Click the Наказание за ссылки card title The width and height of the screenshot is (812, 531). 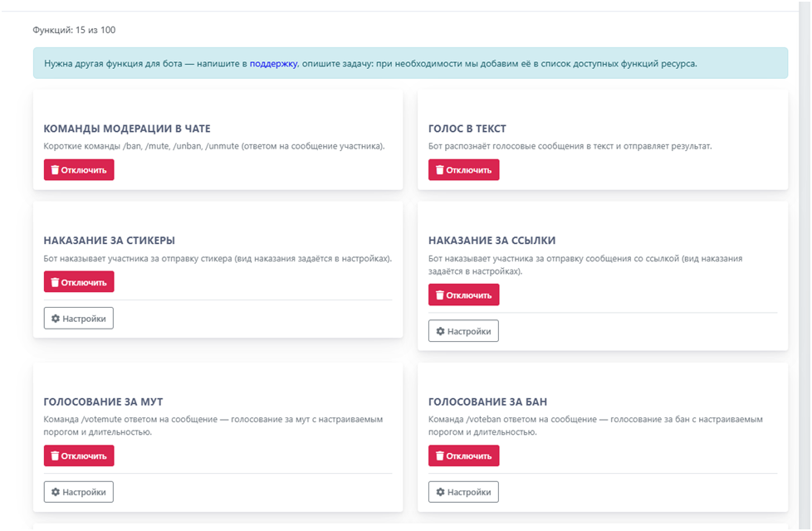(492, 240)
